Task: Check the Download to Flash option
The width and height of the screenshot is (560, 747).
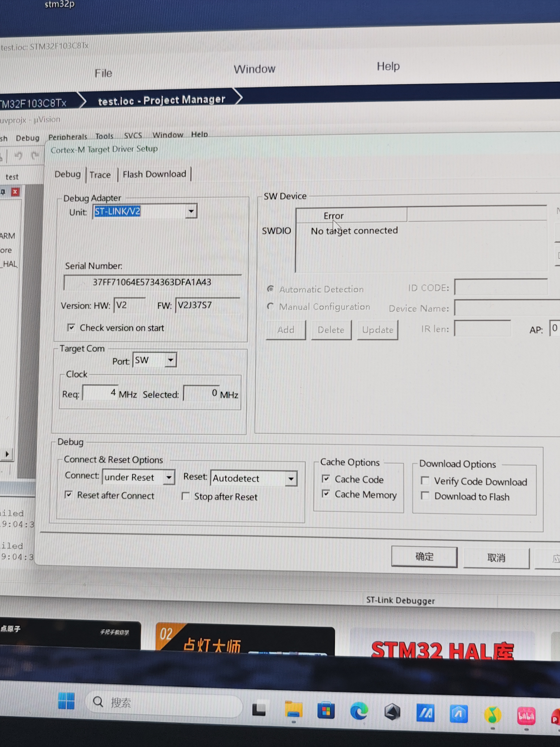Action: click(425, 496)
